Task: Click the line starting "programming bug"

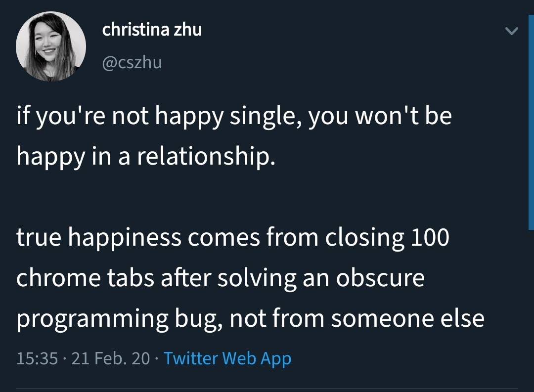Action: 250,318
